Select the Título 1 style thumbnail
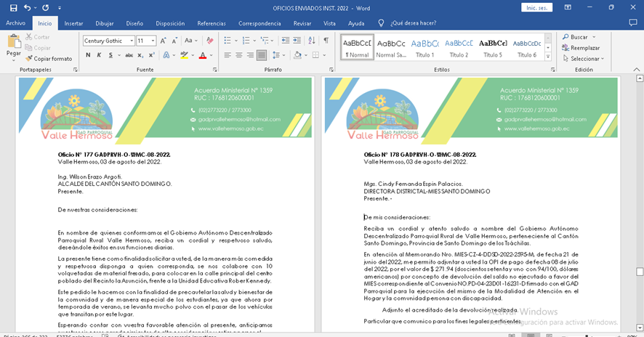The image size is (644, 337). [x=424, y=47]
